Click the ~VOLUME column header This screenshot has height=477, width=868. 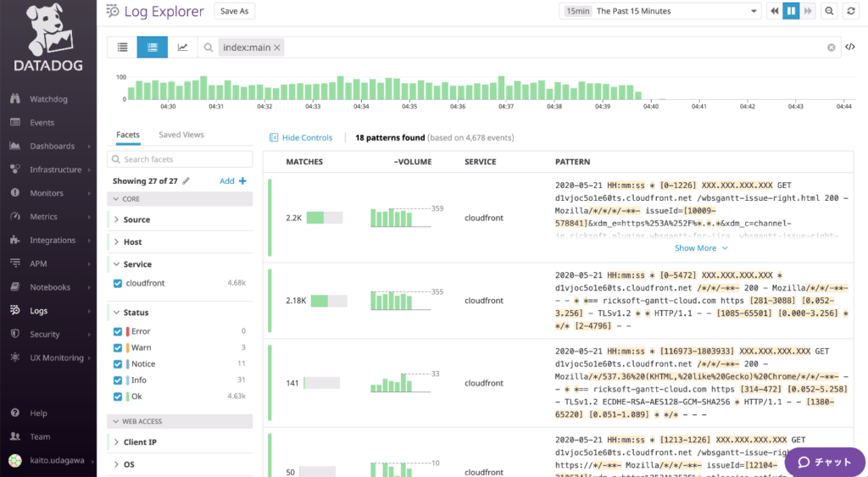pyautogui.click(x=413, y=162)
